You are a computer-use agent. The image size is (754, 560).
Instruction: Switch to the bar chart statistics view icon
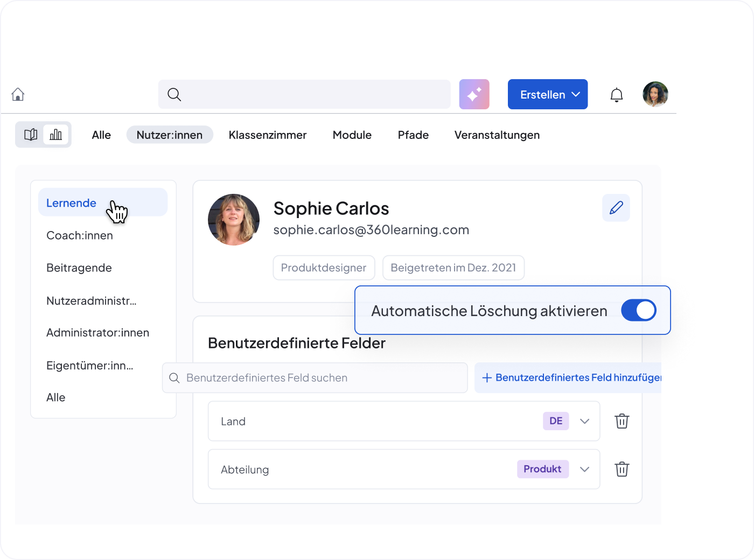pos(56,135)
